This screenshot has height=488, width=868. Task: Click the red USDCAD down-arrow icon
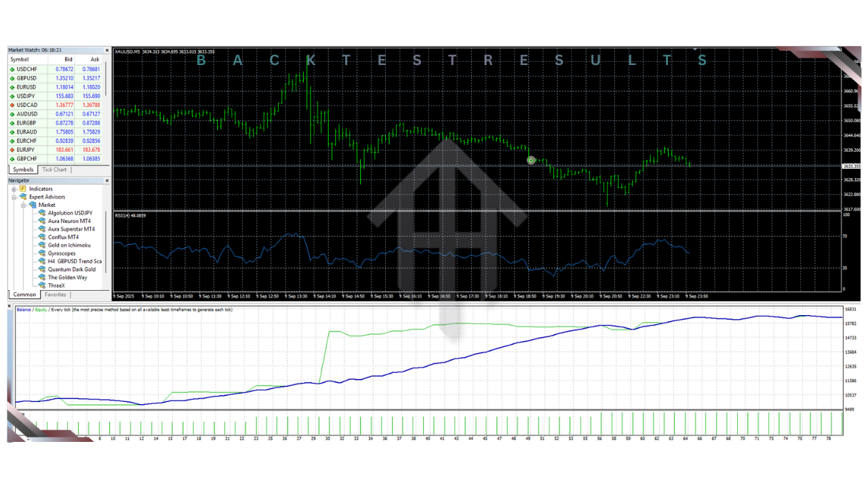pos(12,105)
